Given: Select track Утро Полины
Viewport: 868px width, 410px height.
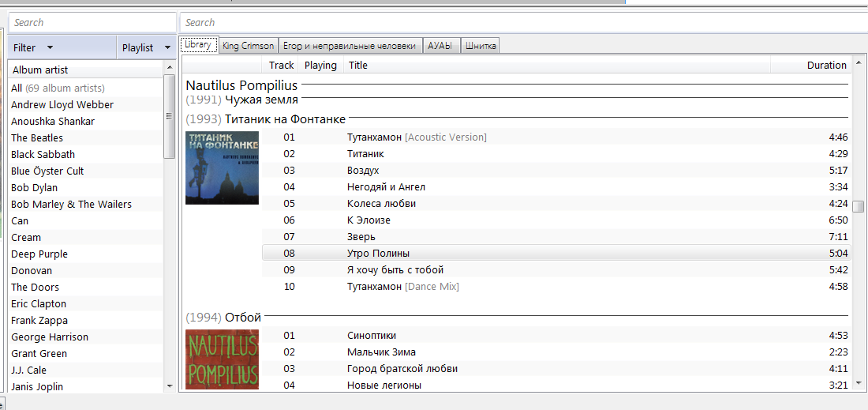Looking at the screenshot, I should click(556, 254).
